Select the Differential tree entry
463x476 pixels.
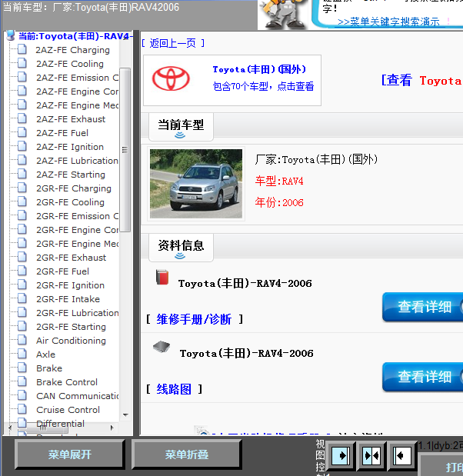[60, 424]
